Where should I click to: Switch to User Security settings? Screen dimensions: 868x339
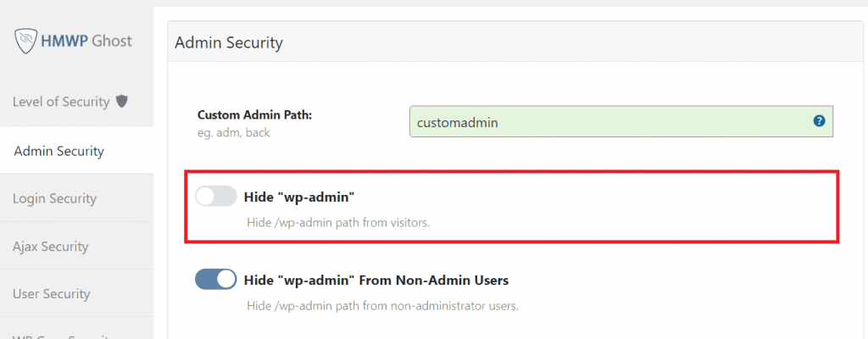pos(52,294)
